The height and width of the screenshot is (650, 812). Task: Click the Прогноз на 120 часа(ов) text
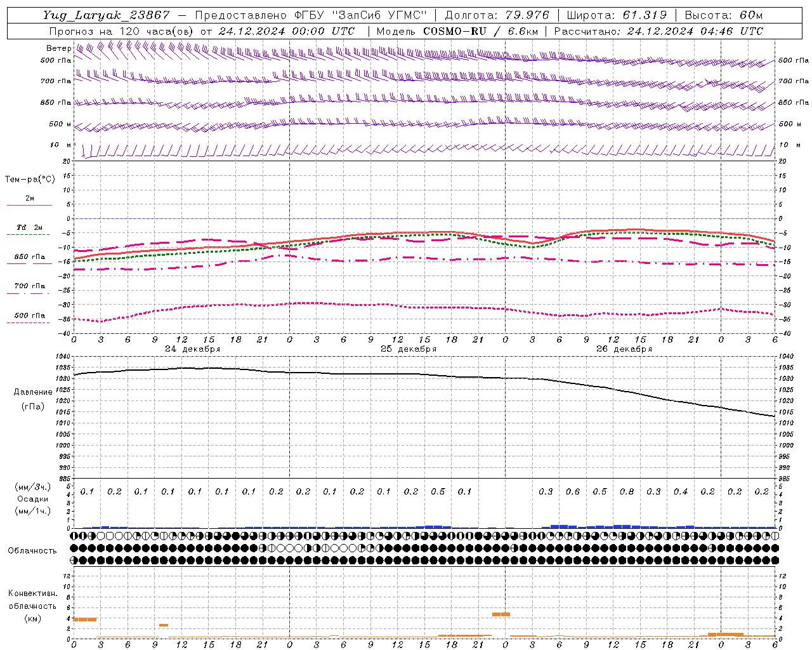(x=122, y=31)
